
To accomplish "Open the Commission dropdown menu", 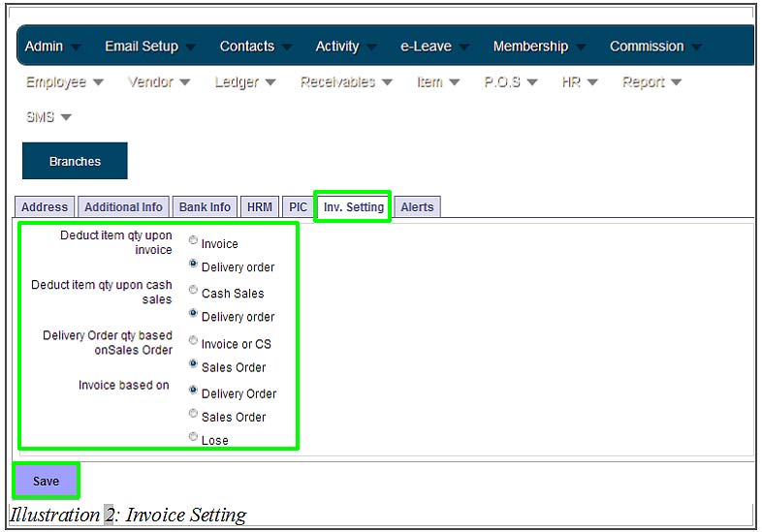I will 654,47.
